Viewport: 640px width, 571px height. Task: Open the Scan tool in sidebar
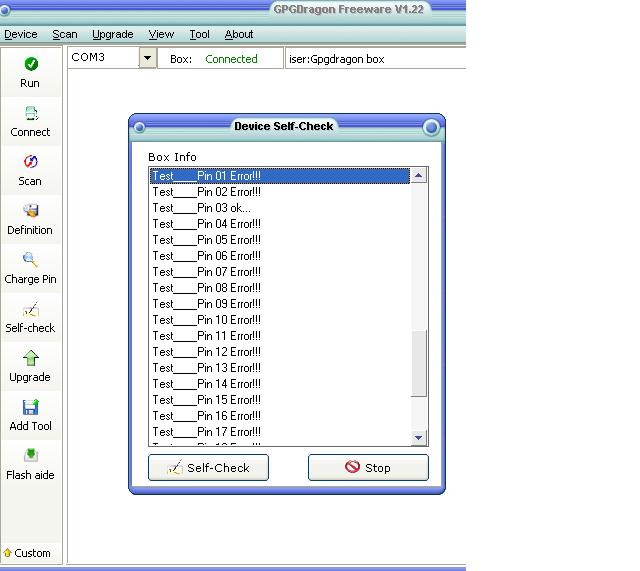pyautogui.click(x=30, y=162)
